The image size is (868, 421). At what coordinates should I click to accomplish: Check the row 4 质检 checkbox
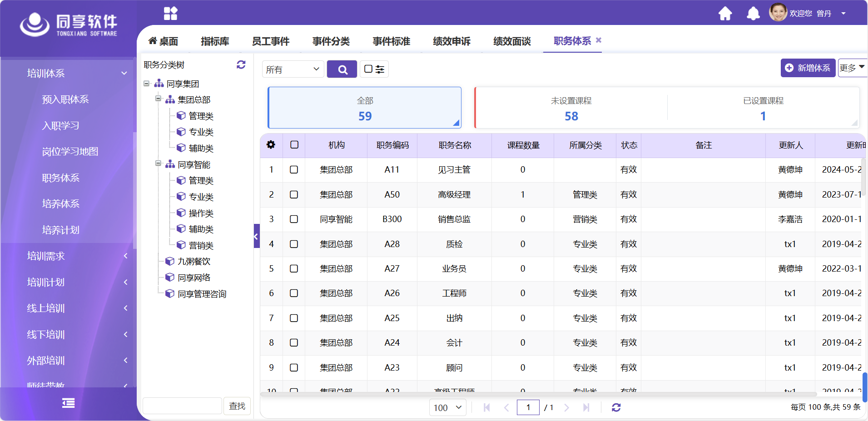click(x=294, y=244)
